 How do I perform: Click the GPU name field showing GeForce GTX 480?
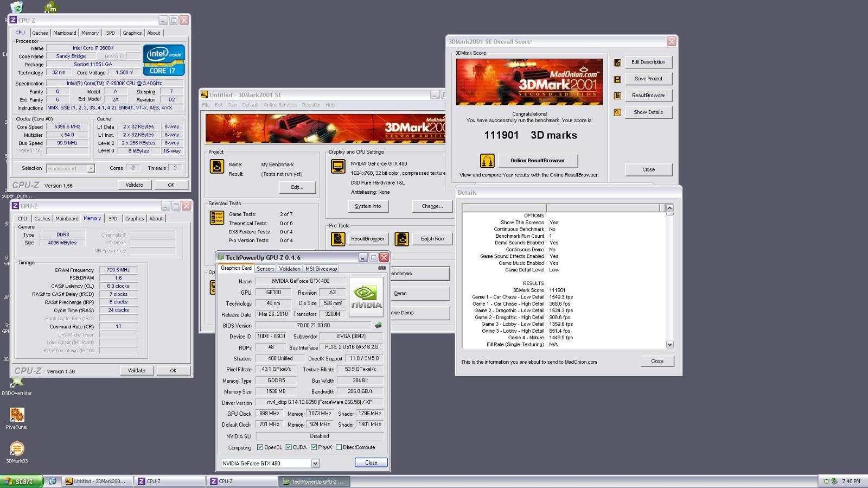coord(301,281)
